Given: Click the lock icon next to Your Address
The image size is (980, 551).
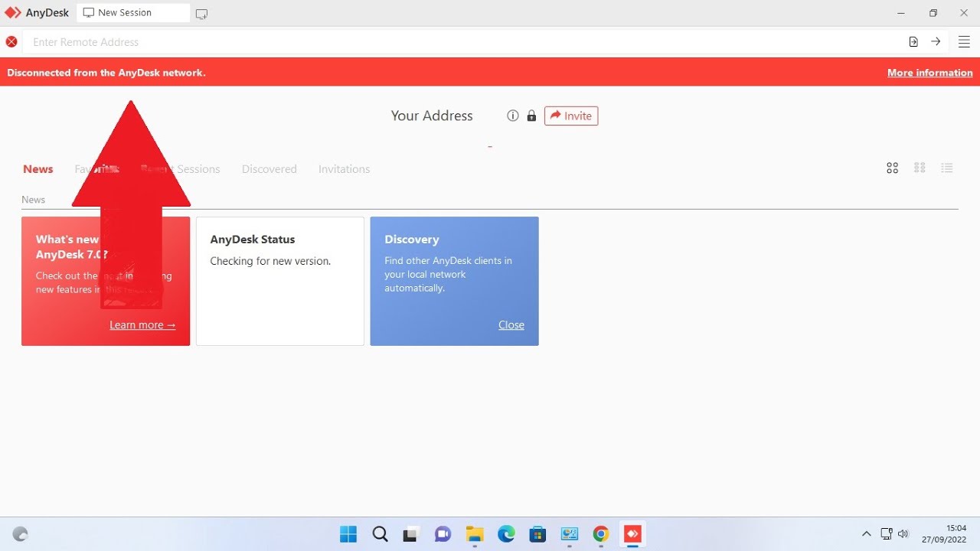Looking at the screenshot, I should click(x=531, y=116).
